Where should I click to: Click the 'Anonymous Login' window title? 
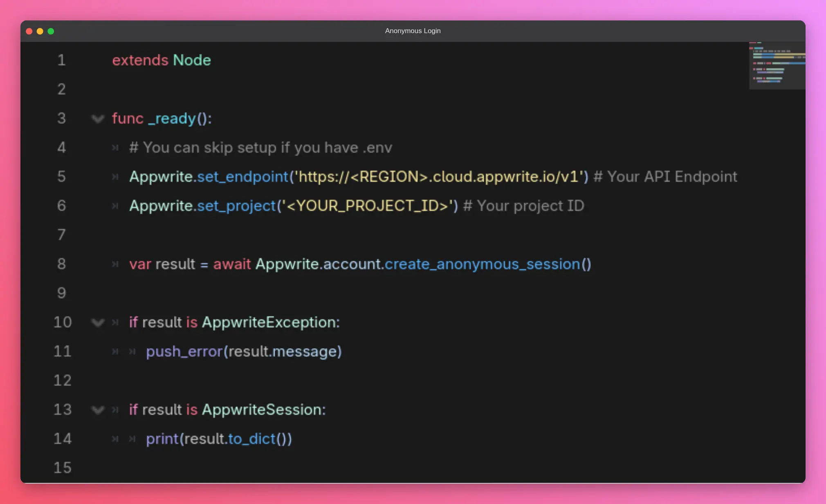click(413, 31)
